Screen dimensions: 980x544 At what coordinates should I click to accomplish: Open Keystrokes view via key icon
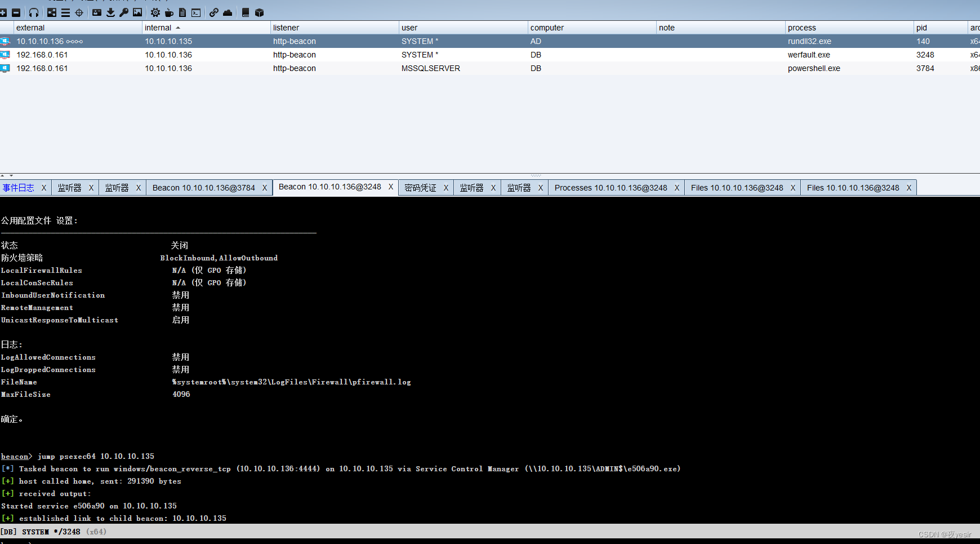click(124, 12)
